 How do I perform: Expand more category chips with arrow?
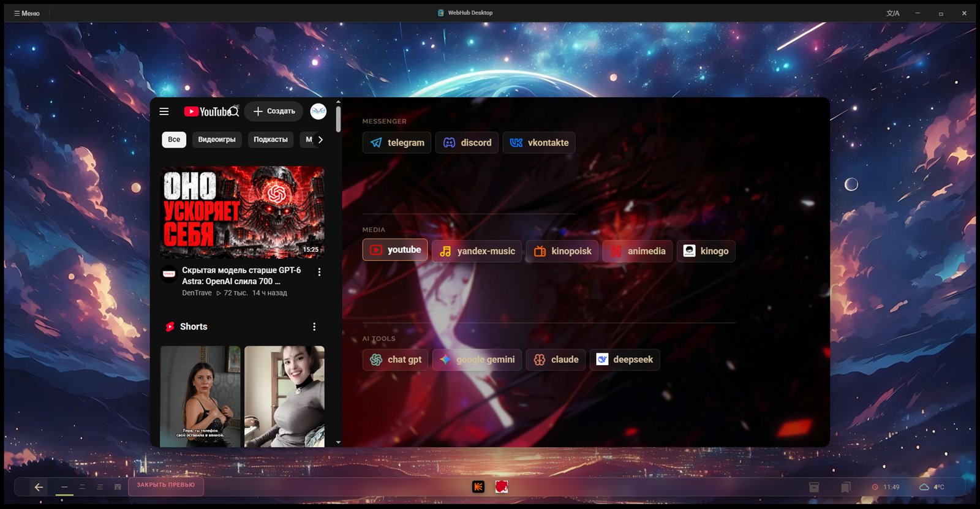[320, 140]
